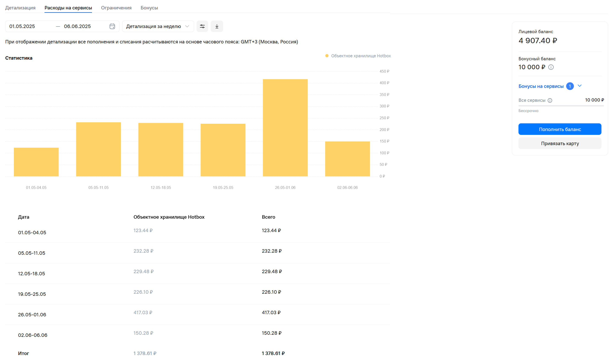Switch to the Детализация tab
The width and height of the screenshot is (616, 364).
point(20,8)
